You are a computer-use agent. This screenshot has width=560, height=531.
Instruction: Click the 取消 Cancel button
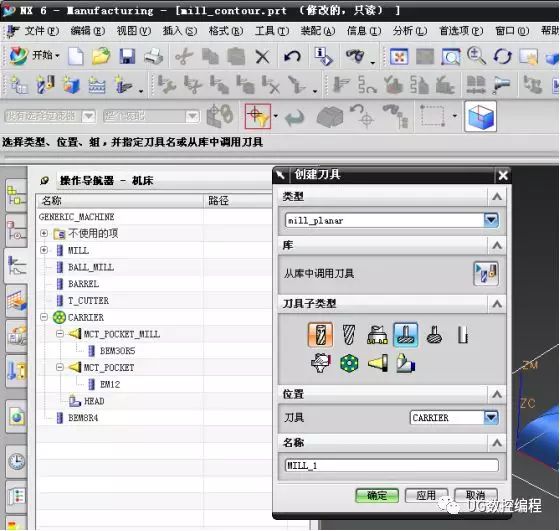476,495
